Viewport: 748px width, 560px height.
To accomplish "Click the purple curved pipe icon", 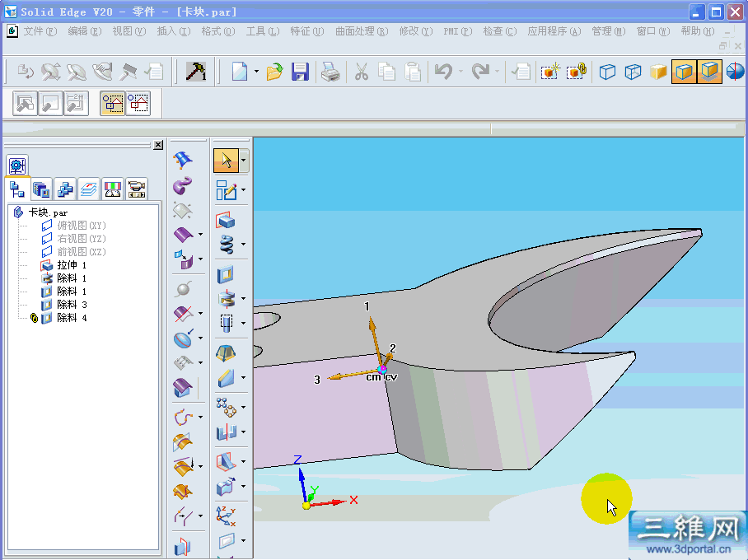I will point(182,185).
